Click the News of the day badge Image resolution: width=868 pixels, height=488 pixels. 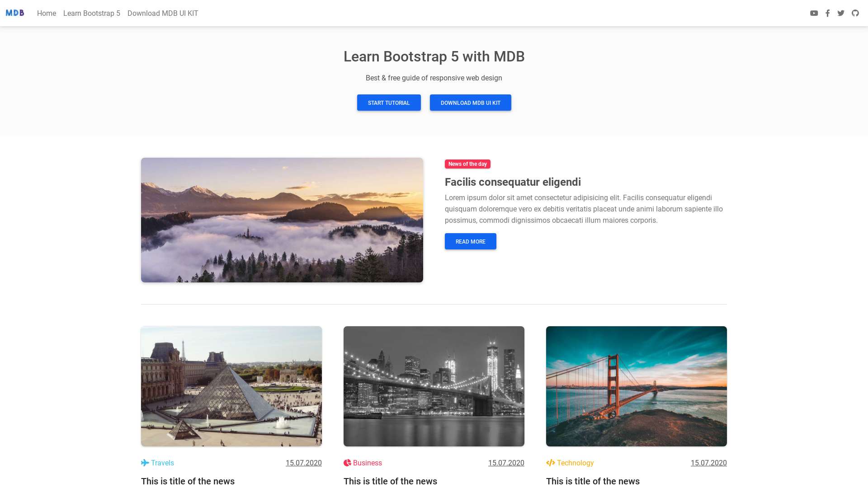[467, 164]
